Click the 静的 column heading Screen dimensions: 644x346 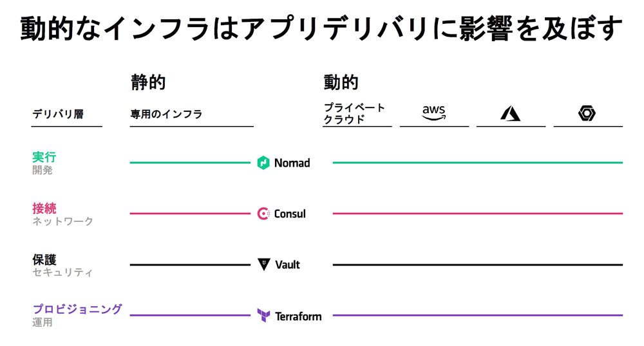(147, 82)
